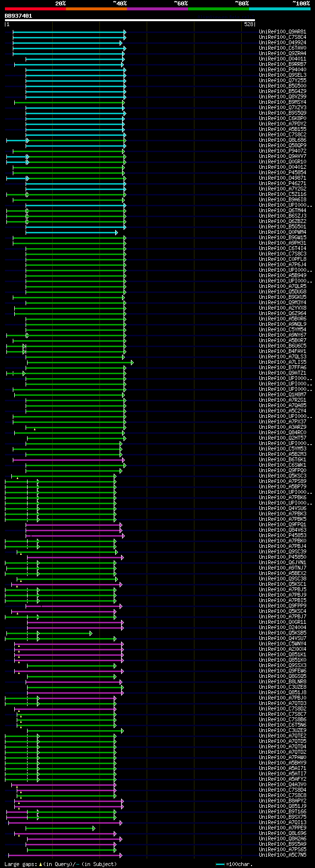Select the UniRef100_A7PS89 label
Viewport: 315px width, 868px height.
[283, 481]
